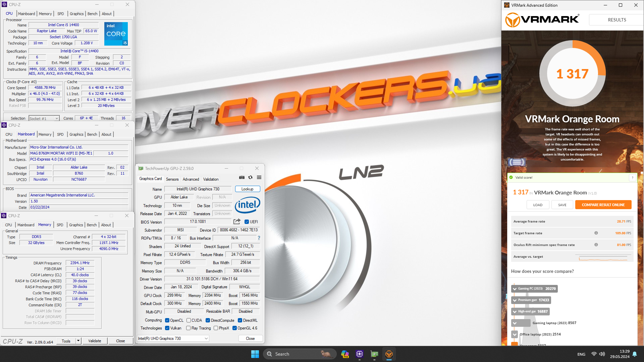Click the network Wi-Fi tray icon
The height and width of the screenshot is (362, 644).
[x=594, y=354]
